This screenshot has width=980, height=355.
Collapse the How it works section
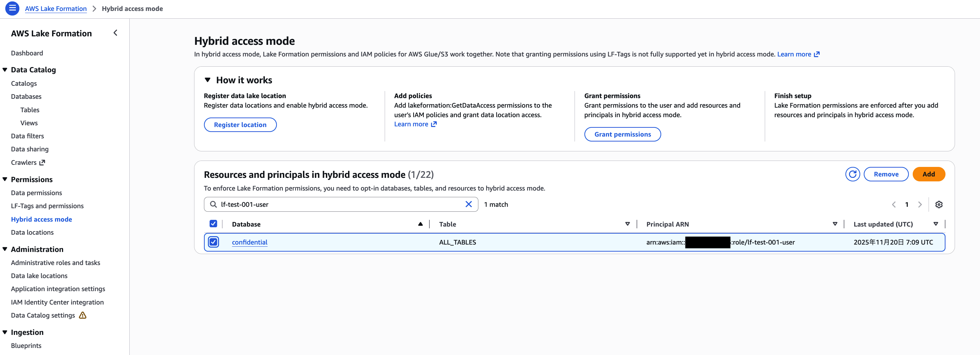coord(208,80)
